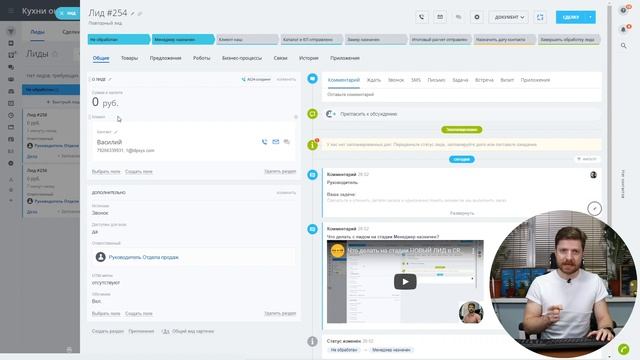Click the pencil icon next to Лид #254
This screenshot has height=360, width=640.
point(133,13)
